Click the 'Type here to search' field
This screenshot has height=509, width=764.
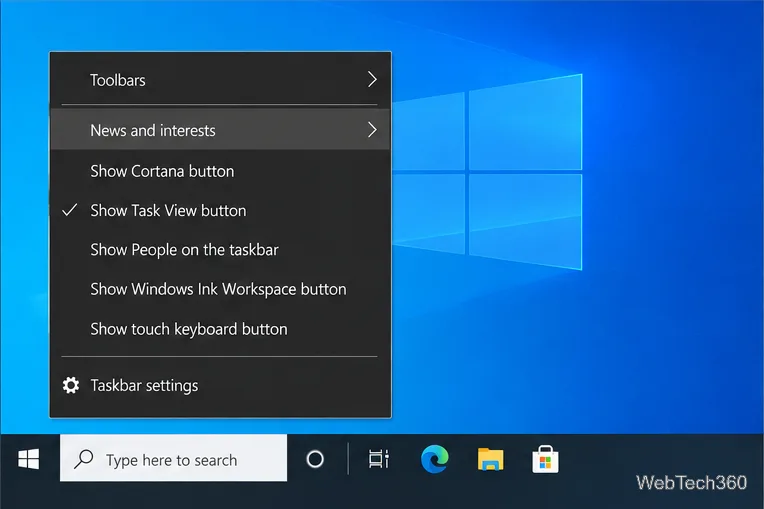pyautogui.click(x=173, y=458)
